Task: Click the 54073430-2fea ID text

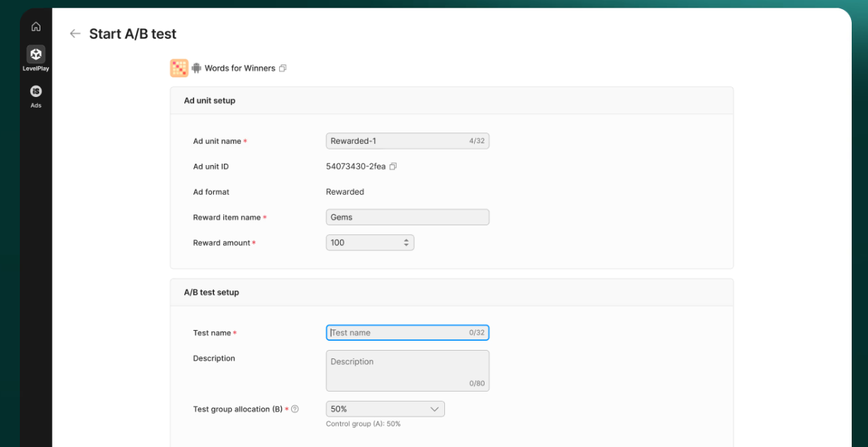Action: [x=356, y=166]
